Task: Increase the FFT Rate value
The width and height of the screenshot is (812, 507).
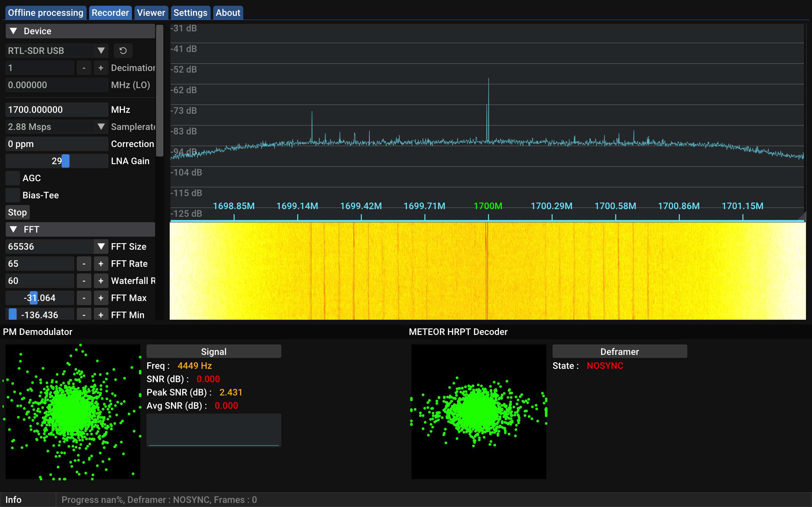Action: point(100,264)
